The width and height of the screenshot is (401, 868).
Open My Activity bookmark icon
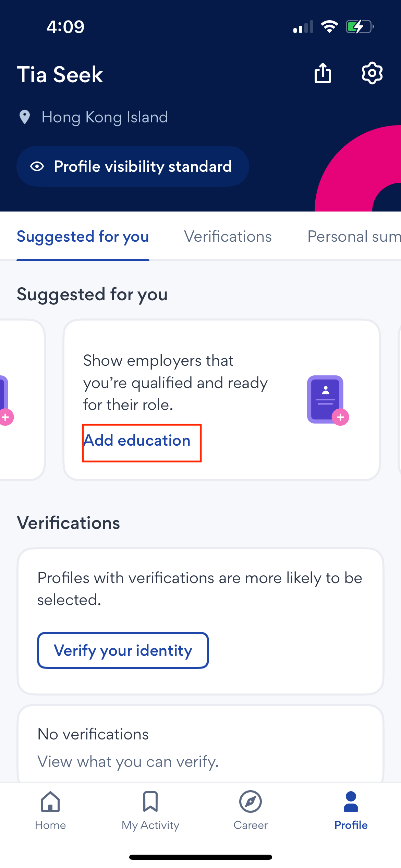click(x=150, y=802)
